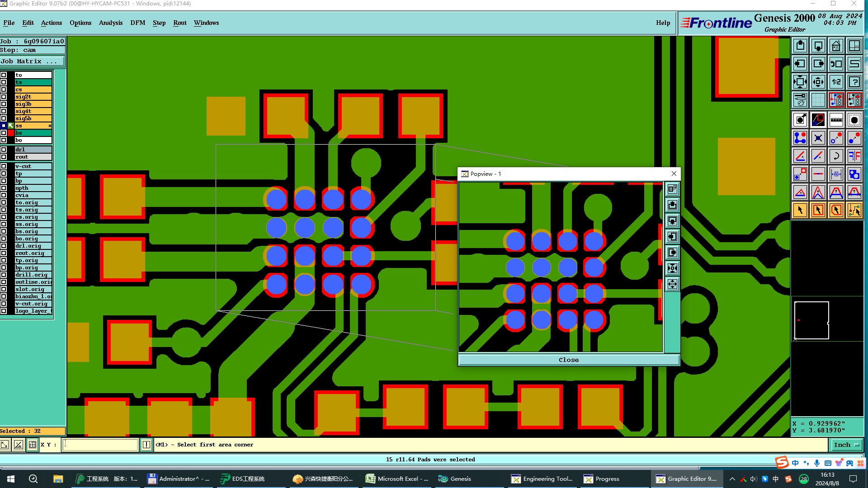The image size is (868, 488).
Task: Click the red bs layer color swatch
Action: coord(11,133)
